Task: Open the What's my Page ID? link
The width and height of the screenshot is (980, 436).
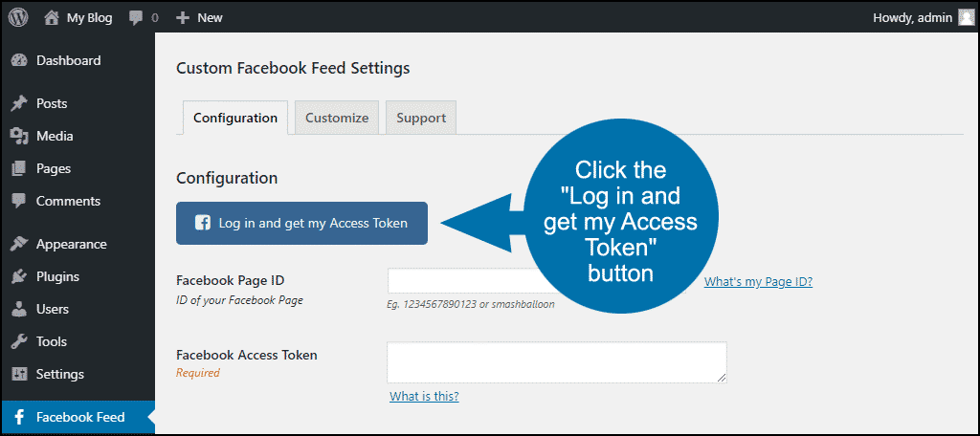Action: tap(758, 282)
